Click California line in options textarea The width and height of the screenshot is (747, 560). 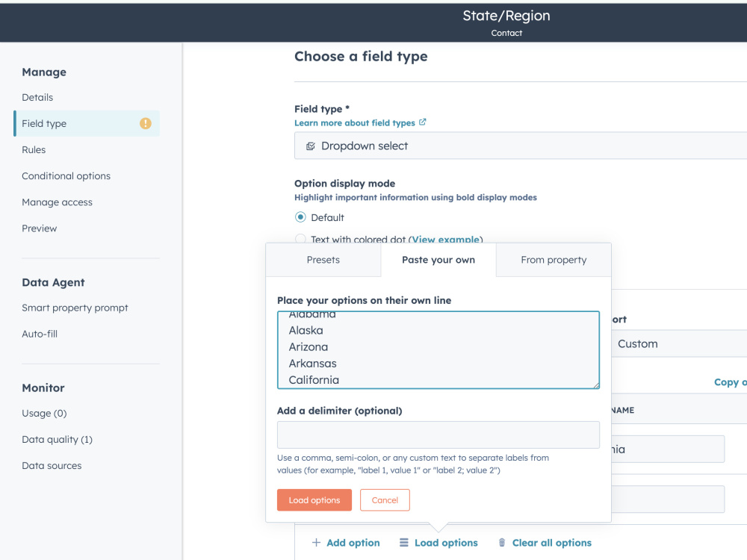pyautogui.click(x=314, y=380)
